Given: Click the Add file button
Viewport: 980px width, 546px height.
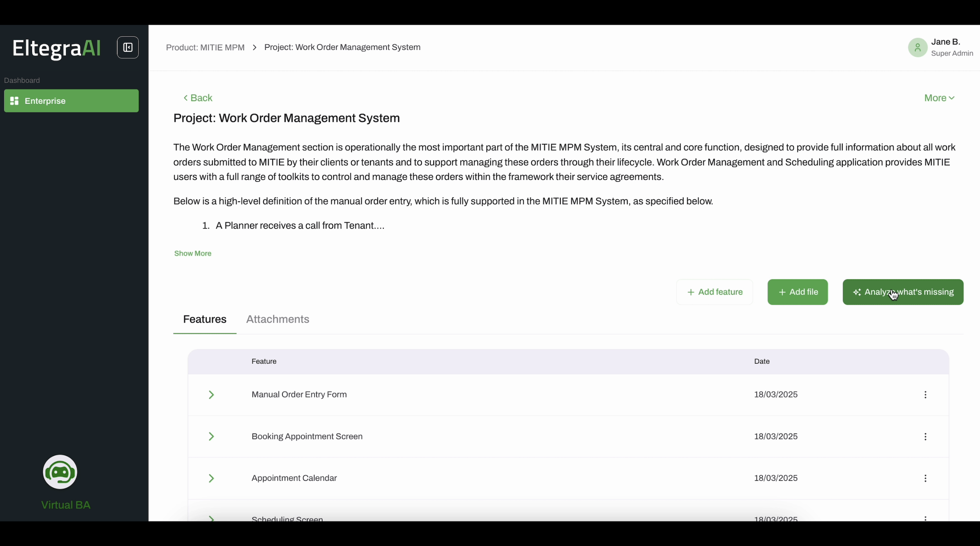Looking at the screenshot, I should click(x=798, y=292).
